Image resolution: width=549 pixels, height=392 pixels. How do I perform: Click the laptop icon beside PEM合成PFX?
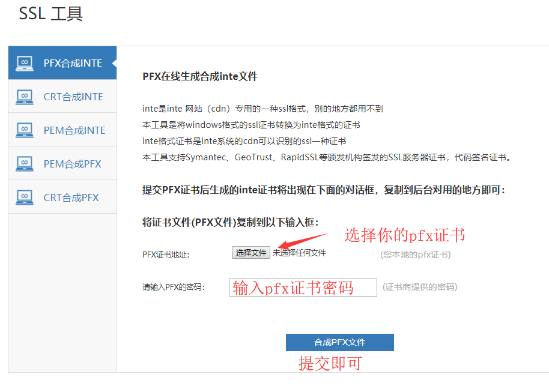[x=25, y=164]
